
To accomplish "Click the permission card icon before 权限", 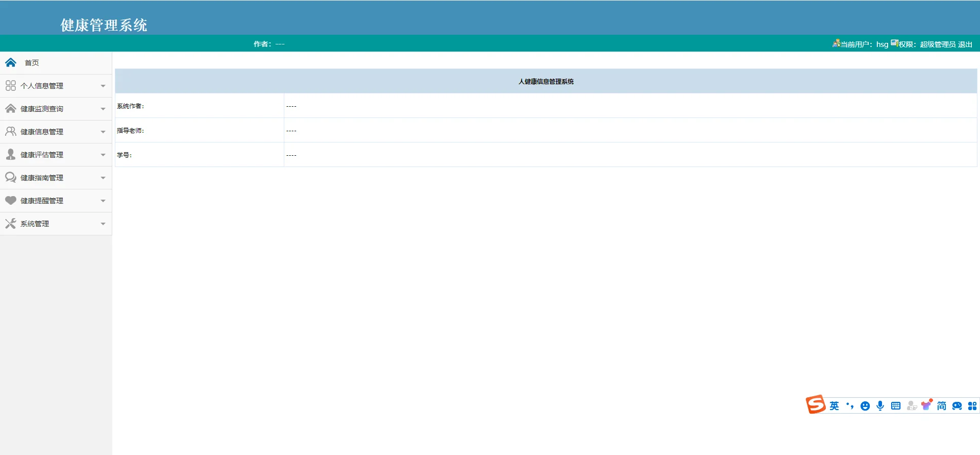I will pyautogui.click(x=895, y=43).
